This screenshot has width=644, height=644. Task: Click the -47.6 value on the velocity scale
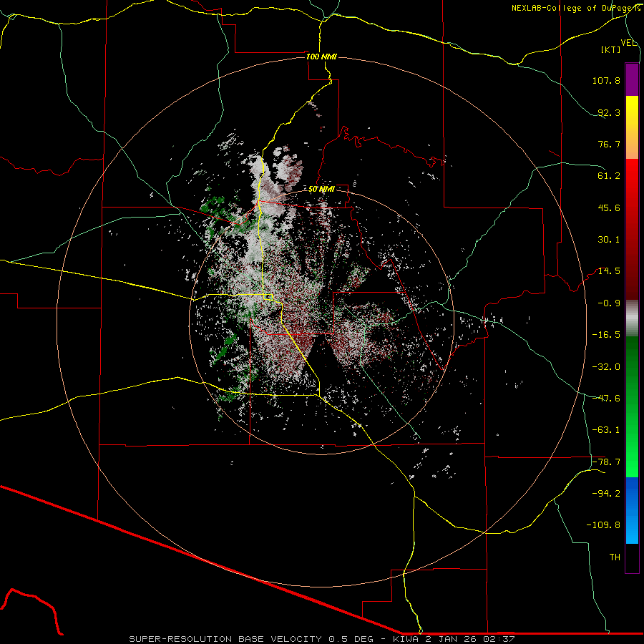(606, 399)
